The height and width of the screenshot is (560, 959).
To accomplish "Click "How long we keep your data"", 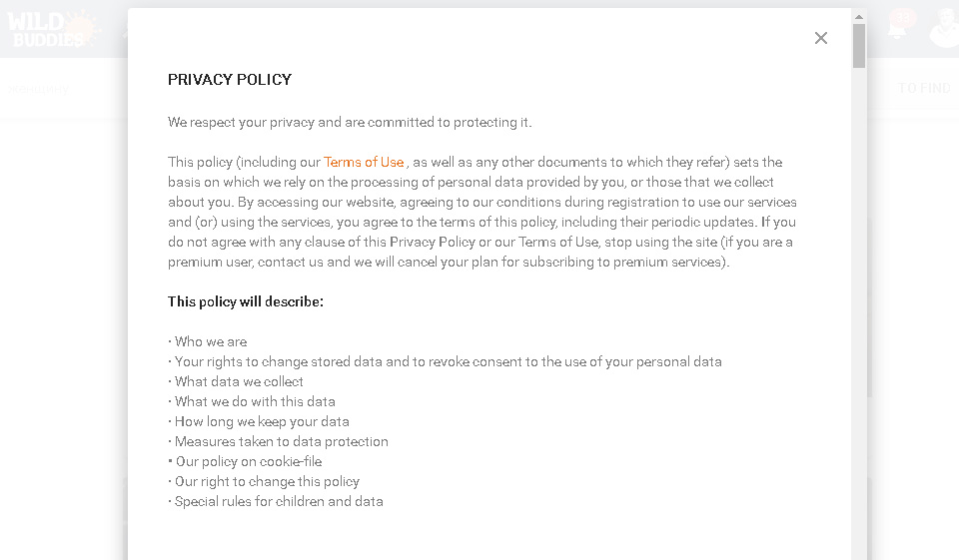I will pyautogui.click(x=262, y=421).
